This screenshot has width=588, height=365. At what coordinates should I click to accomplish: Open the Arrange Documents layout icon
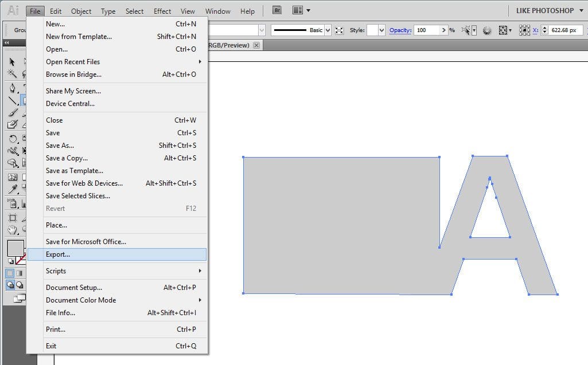point(298,10)
